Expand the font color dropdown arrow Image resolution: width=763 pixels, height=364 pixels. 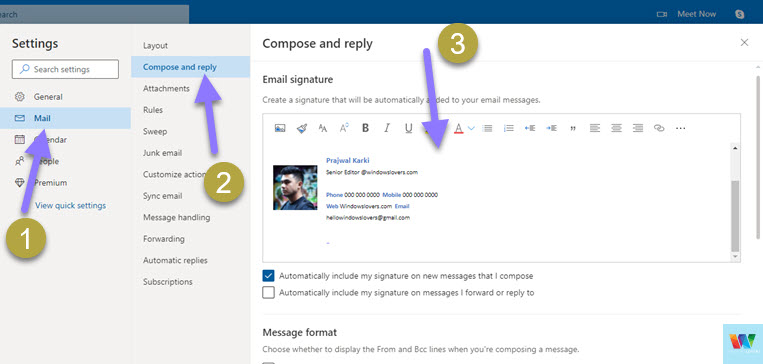[471, 128]
